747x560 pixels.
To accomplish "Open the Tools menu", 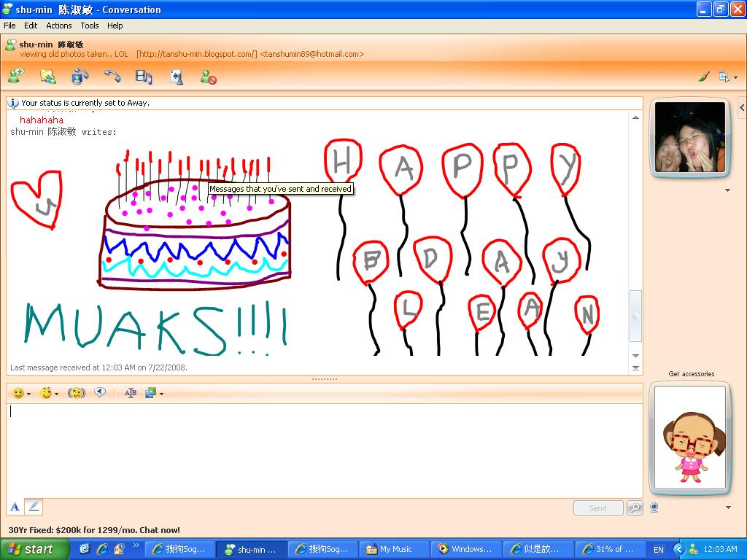I will pyautogui.click(x=90, y=26).
